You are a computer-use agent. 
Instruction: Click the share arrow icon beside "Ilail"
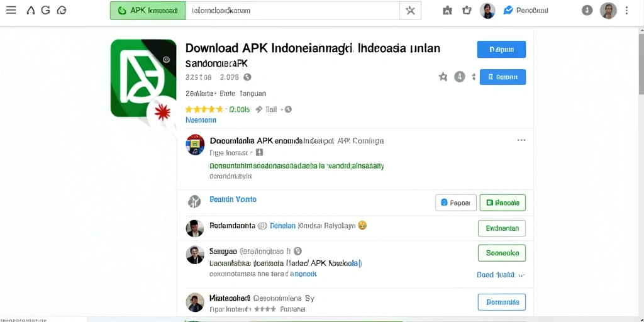(x=258, y=109)
